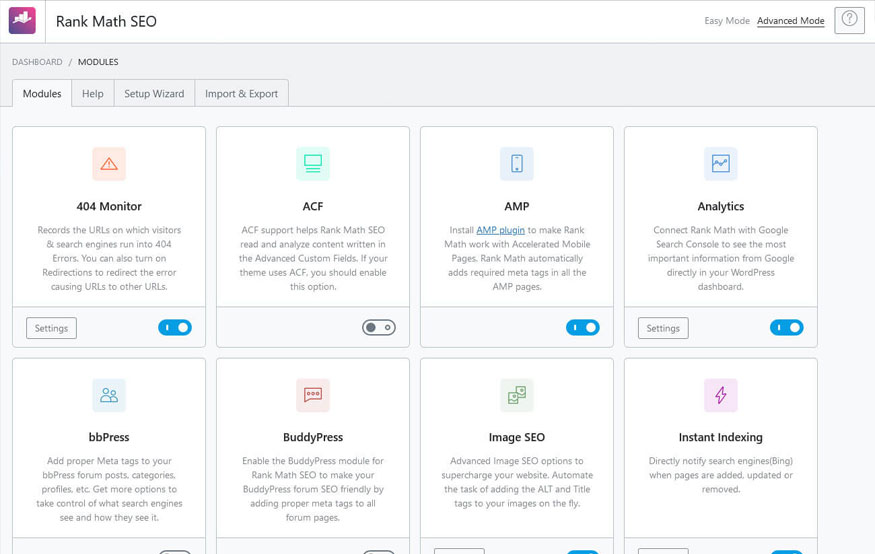
Task: Disable the 404 Monitor module toggle
Action: pyautogui.click(x=175, y=327)
